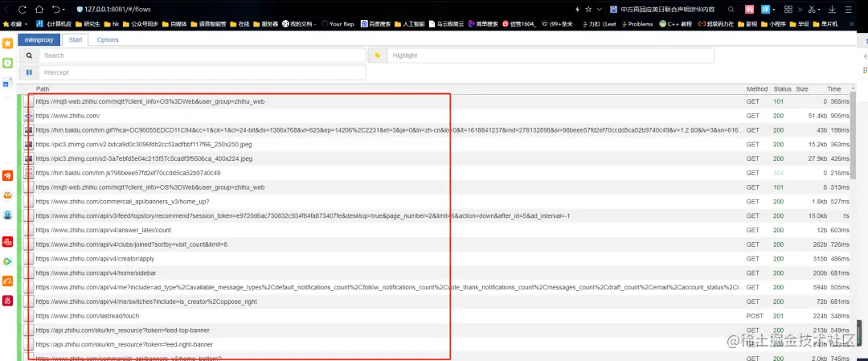
Task: Select the hm.baidu.com/hm.js flow row
Action: tap(434, 173)
